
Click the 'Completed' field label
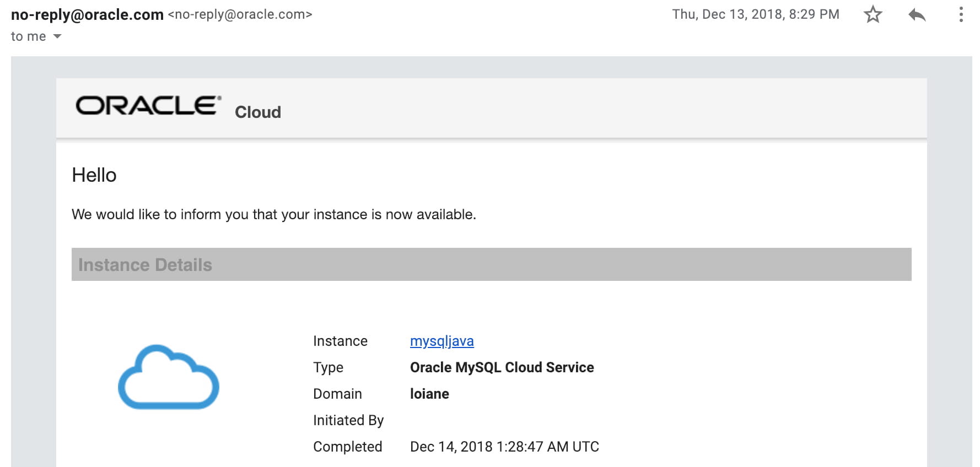point(348,447)
